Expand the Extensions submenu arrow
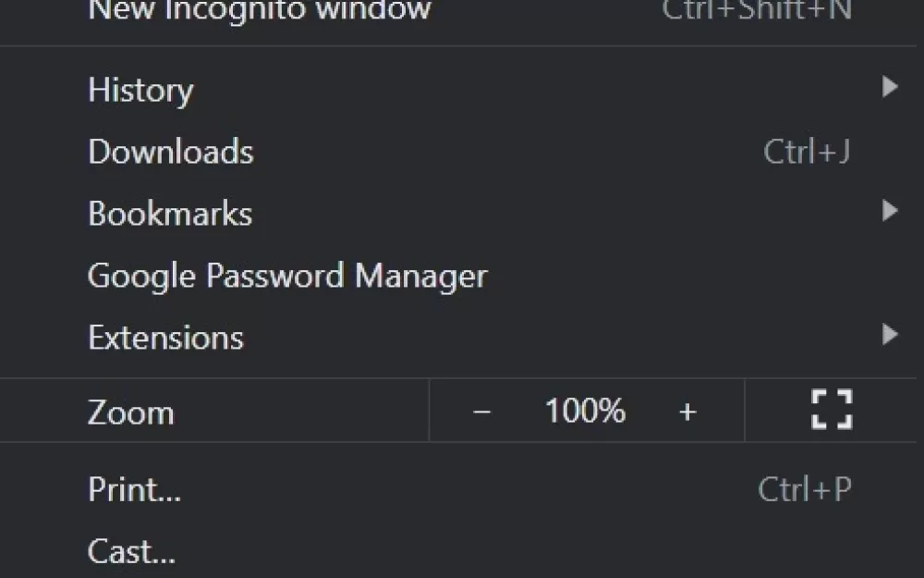 (x=890, y=335)
